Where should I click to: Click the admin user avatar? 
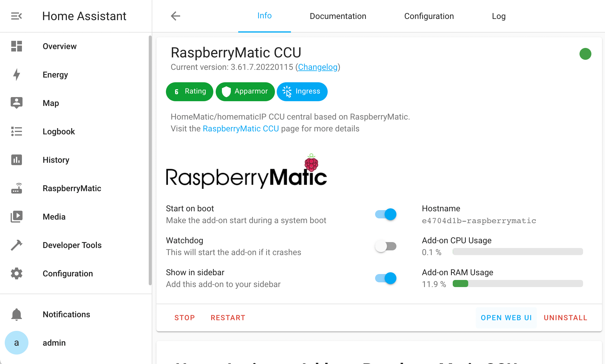pos(17,343)
